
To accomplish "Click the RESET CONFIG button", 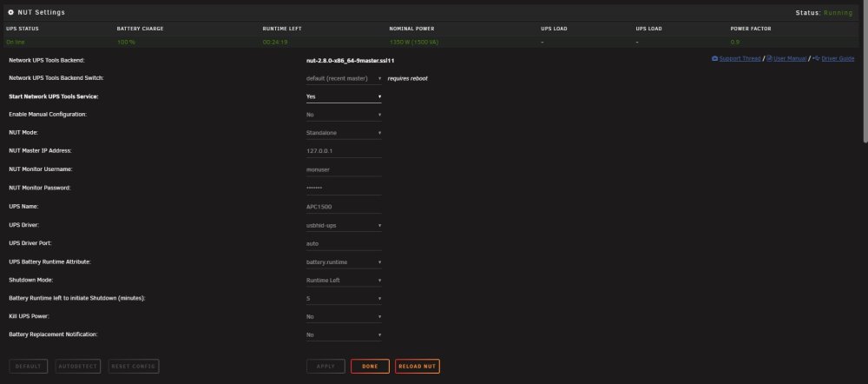I will coord(134,367).
